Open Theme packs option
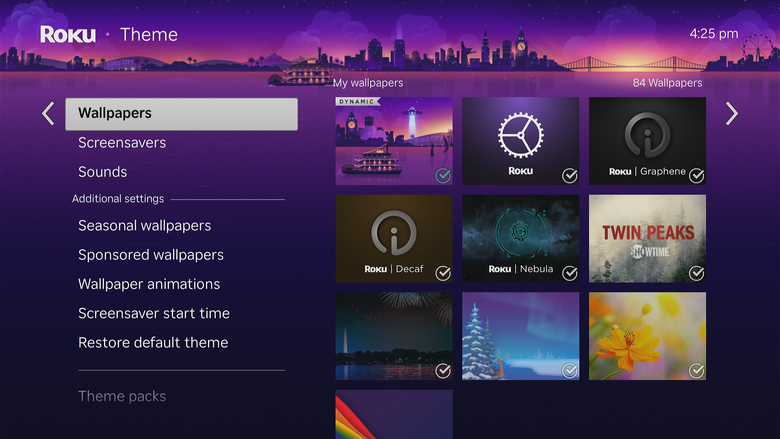Viewport: 780px width, 439px height. (122, 396)
